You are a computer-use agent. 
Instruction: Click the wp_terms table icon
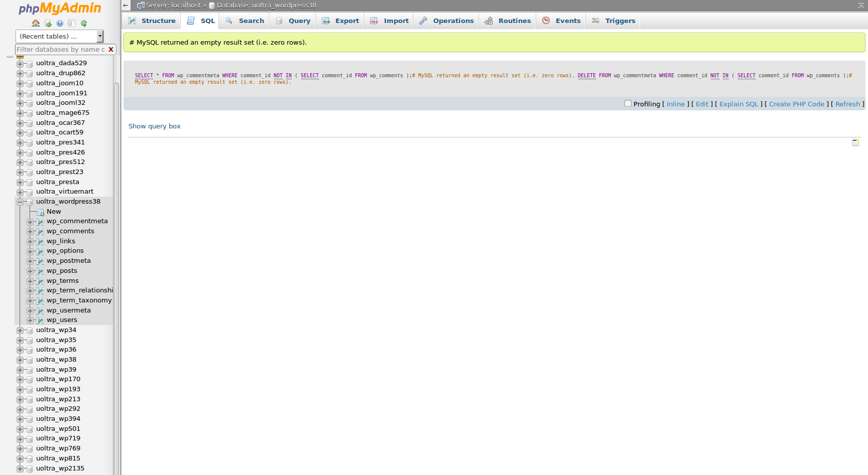[x=41, y=281]
